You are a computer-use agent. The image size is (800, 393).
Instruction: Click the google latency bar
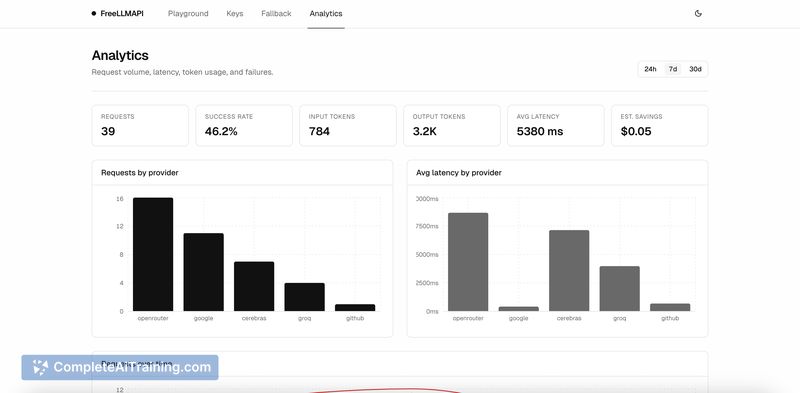tap(518, 309)
